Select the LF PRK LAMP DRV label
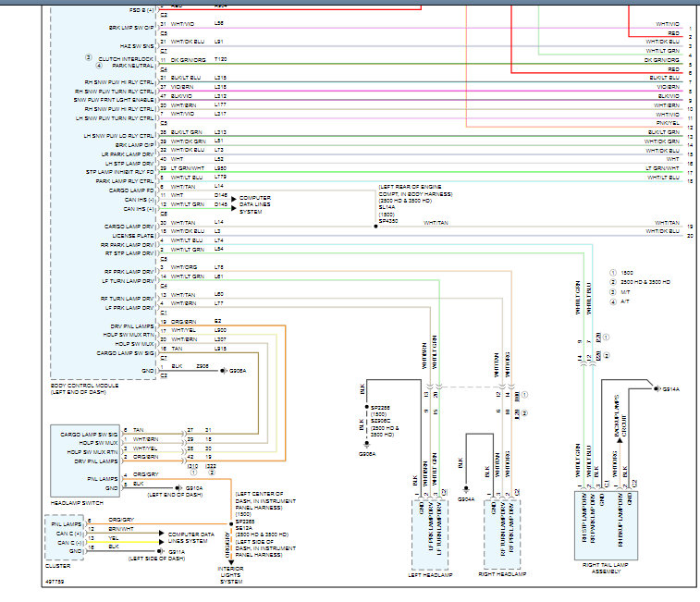Image resolution: width=700 pixels, height=602 pixels. pos(129,308)
